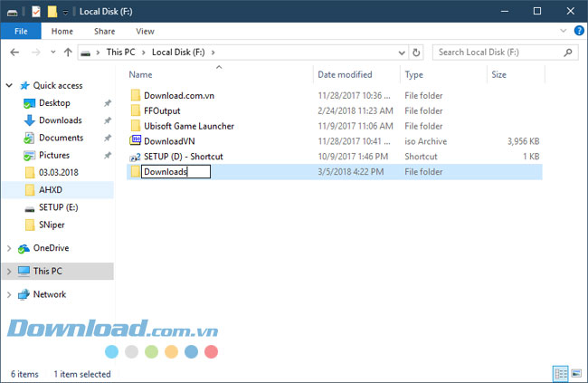Image resolution: width=588 pixels, height=383 pixels.
Task: Click Local Disk (F:) breadcrumb in address bar
Action: [178, 53]
